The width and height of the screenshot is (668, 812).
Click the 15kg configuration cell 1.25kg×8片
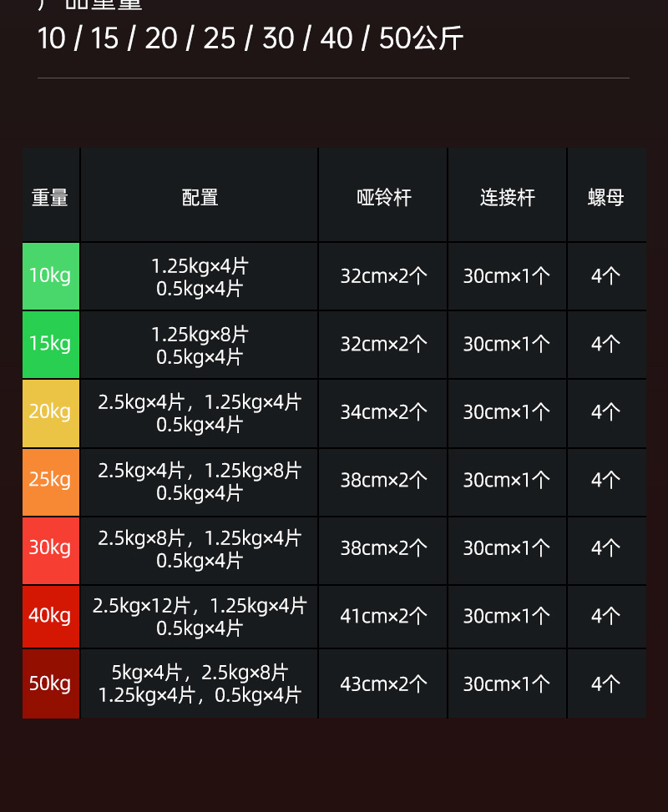point(200,345)
